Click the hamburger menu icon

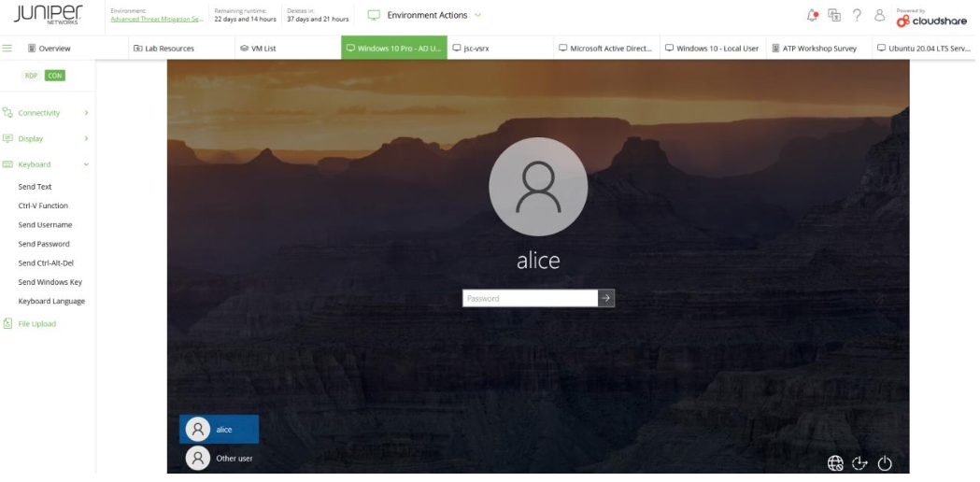coord(7,48)
